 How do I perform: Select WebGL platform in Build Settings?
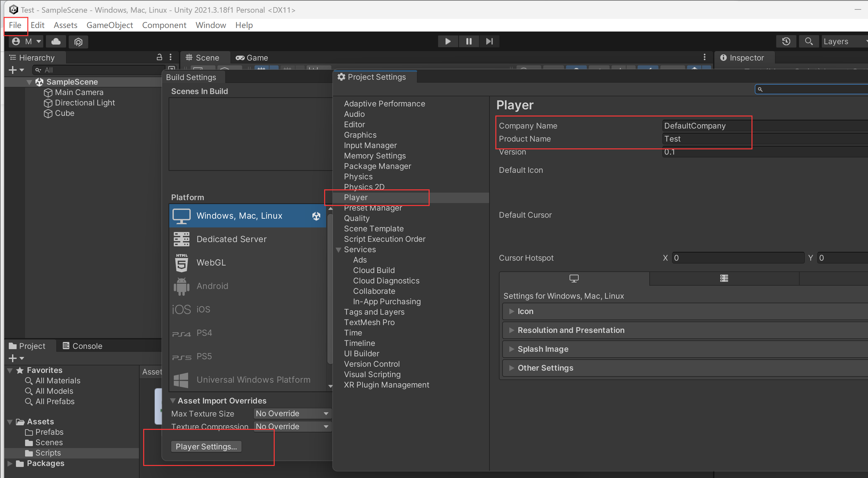point(247,262)
